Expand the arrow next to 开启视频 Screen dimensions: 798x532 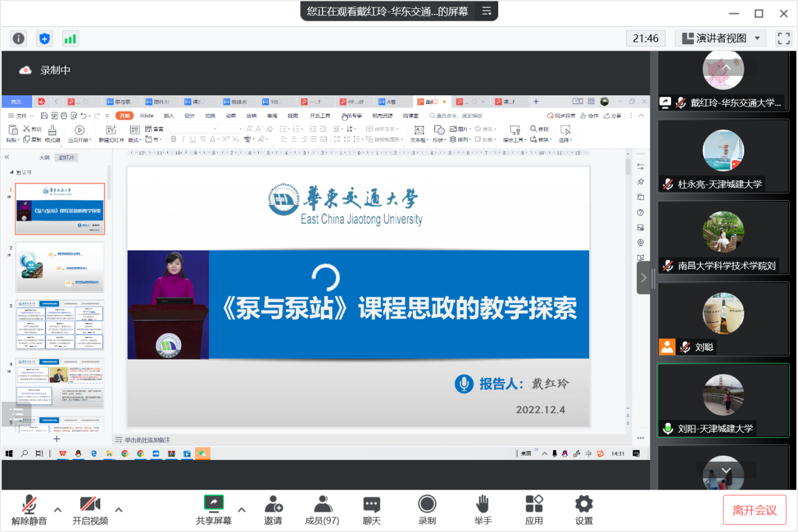(118, 509)
